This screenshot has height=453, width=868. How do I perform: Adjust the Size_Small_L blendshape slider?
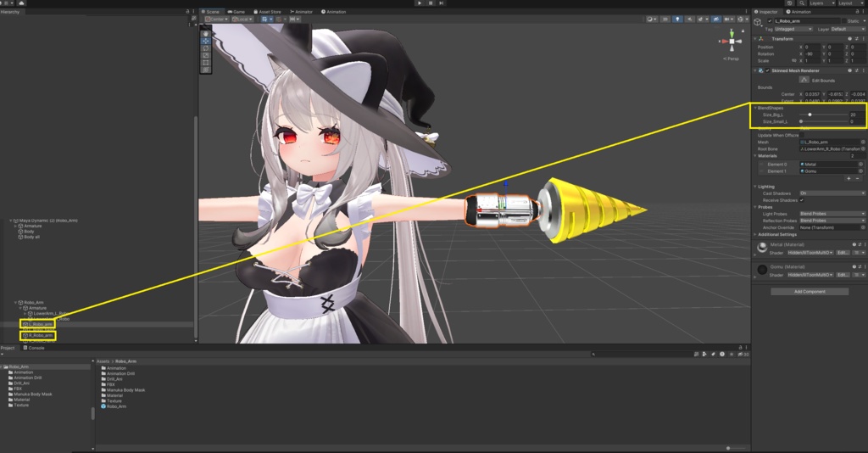pyautogui.click(x=824, y=121)
